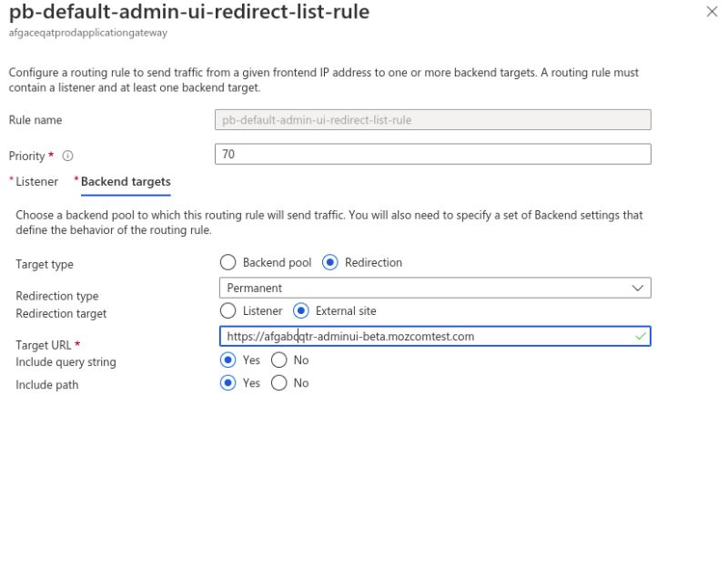728x578 pixels.
Task: Open the Backend targets tab
Action: pyautogui.click(x=124, y=181)
